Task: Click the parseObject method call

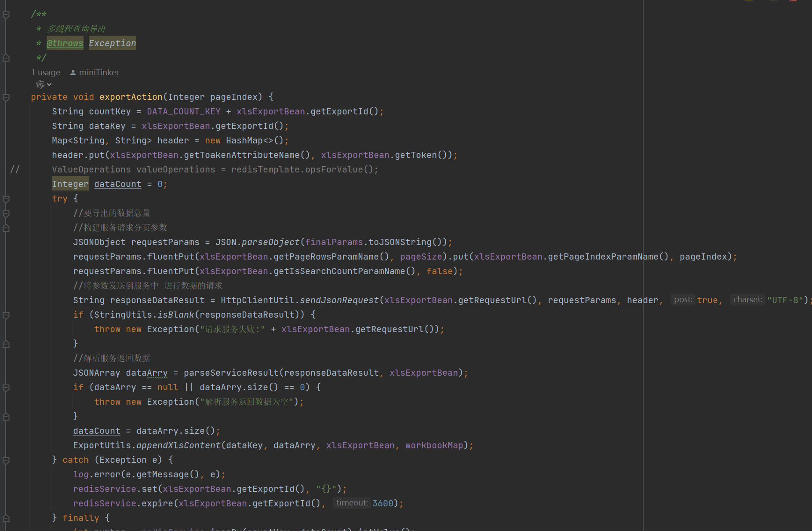Action: pyautogui.click(x=271, y=242)
